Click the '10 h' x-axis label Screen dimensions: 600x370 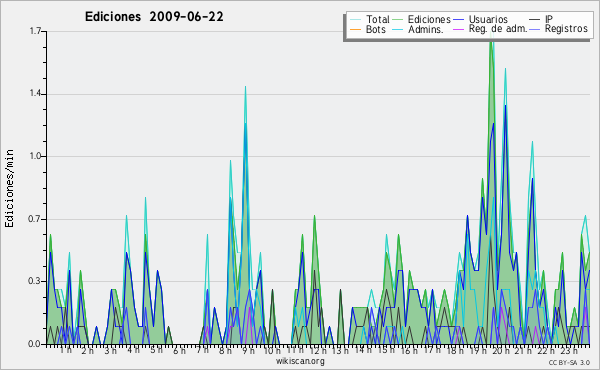[x=272, y=351]
